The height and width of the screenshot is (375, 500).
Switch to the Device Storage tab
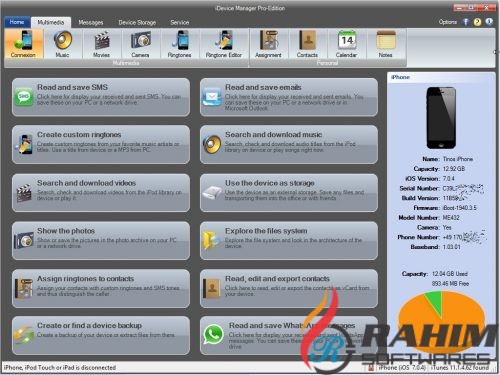137,22
